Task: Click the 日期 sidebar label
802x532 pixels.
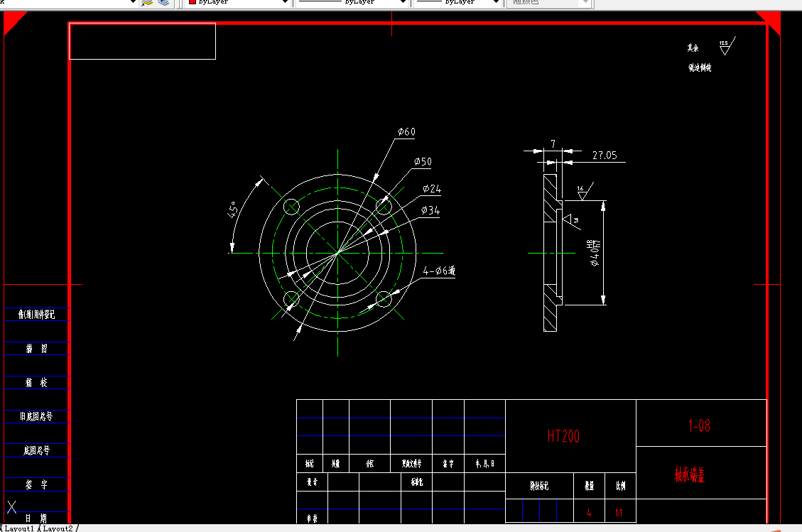Action: point(36,519)
